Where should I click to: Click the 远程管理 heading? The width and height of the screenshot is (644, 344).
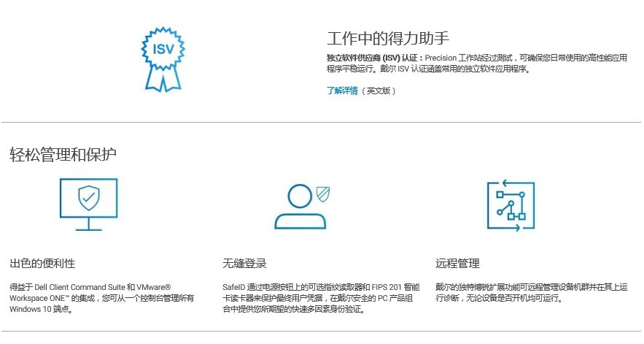[x=457, y=264]
